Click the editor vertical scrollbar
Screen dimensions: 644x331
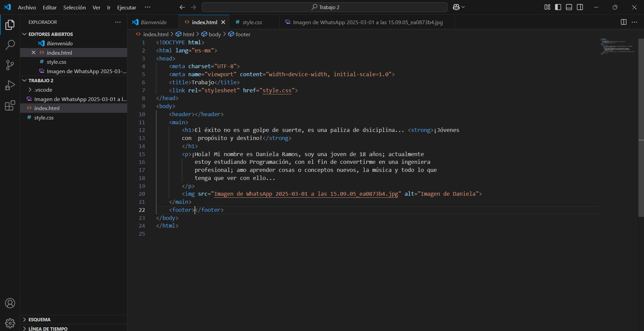pos(641,128)
